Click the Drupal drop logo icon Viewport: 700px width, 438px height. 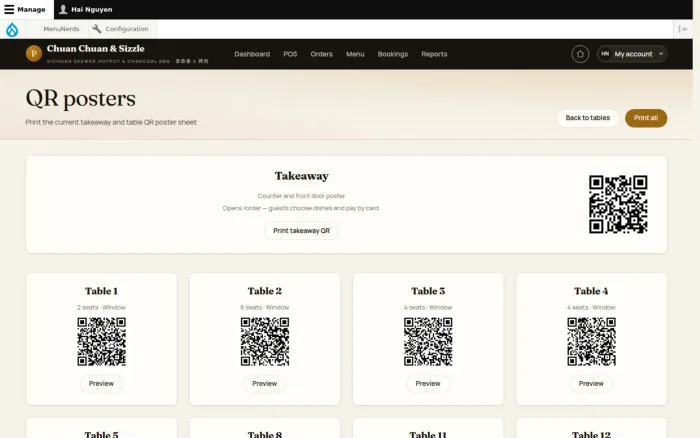pyautogui.click(x=12, y=29)
